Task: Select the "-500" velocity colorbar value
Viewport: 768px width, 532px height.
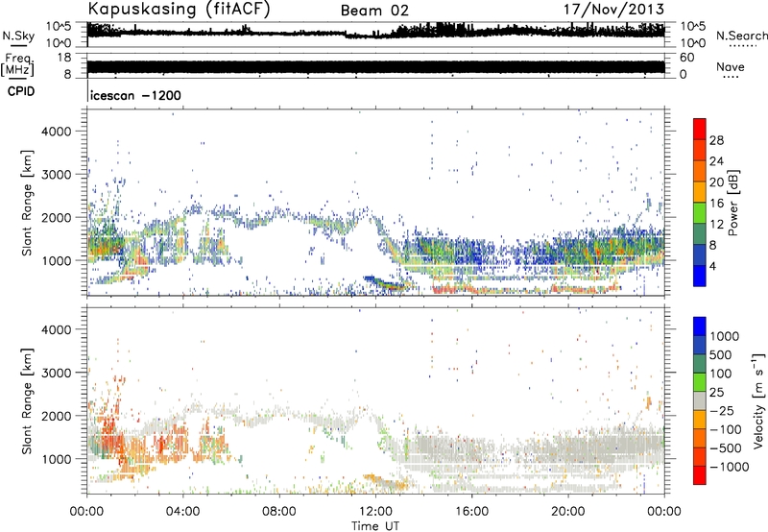Action: (x=728, y=448)
